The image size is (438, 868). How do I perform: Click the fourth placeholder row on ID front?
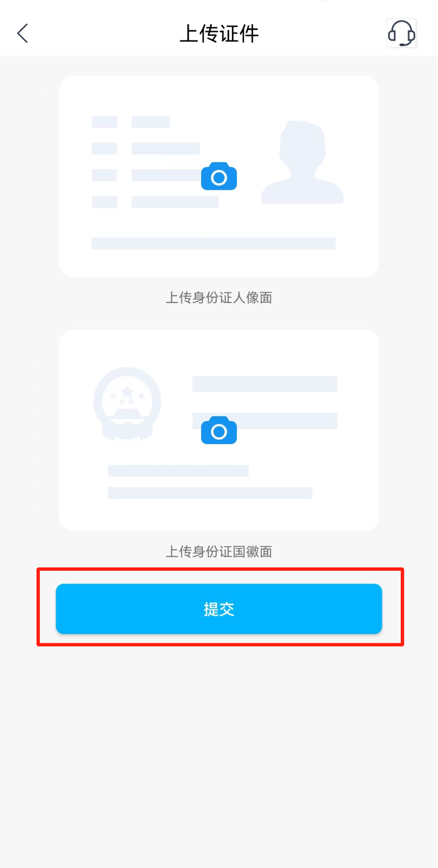click(x=155, y=202)
